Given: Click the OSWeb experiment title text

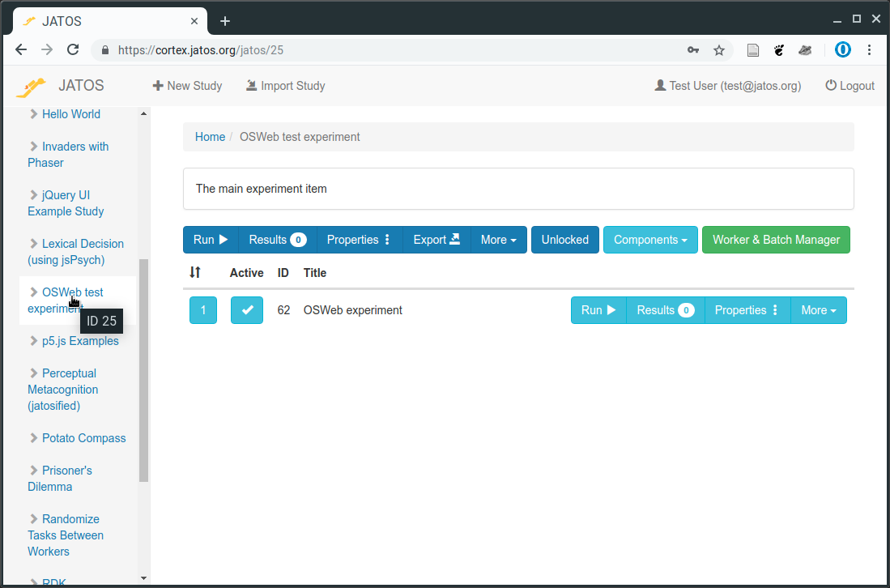Looking at the screenshot, I should click(353, 310).
